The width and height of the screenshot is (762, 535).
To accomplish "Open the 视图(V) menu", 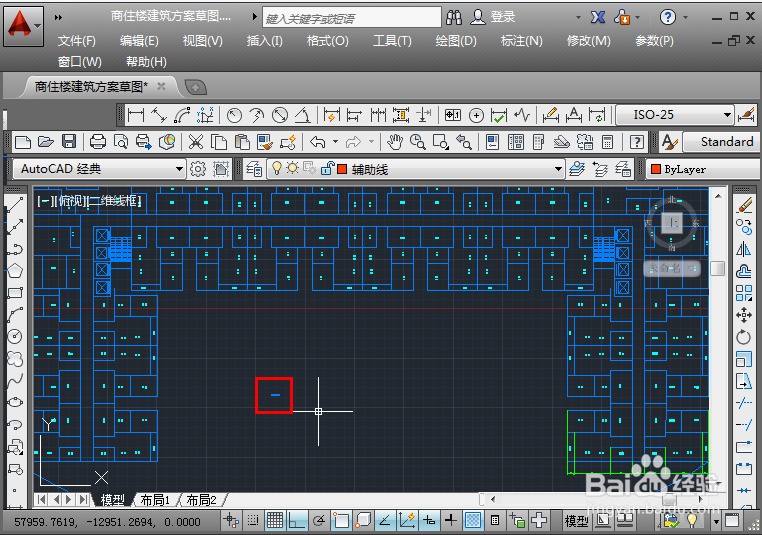I will point(203,41).
